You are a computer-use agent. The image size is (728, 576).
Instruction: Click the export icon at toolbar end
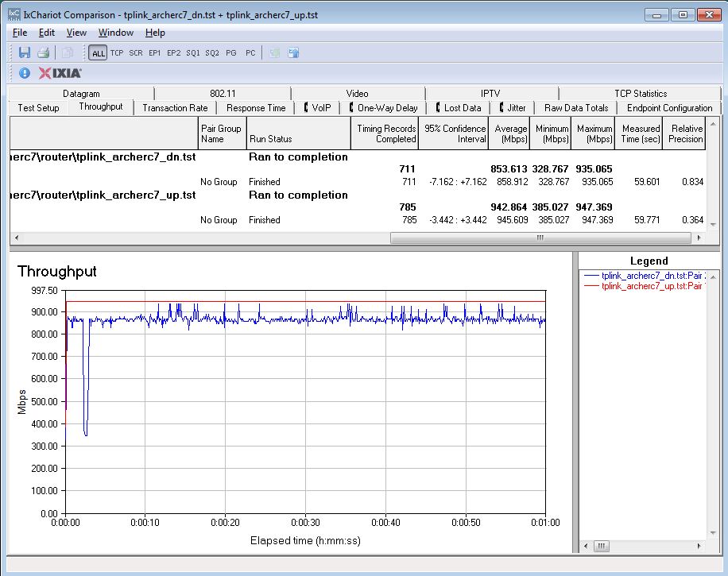[x=293, y=52]
